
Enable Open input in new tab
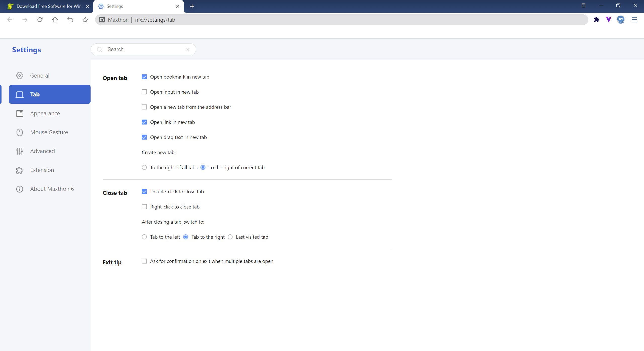tap(144, 92)
